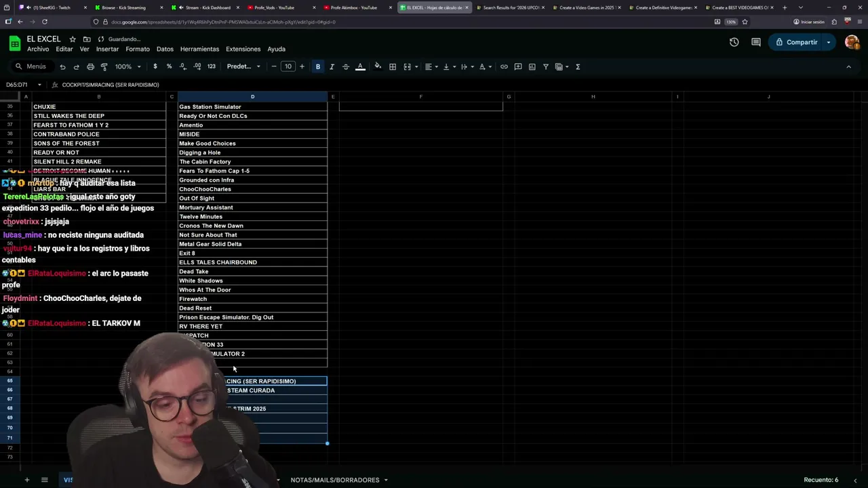Activate the paint format tool
Image resolution: width=868 pixels, height=488 pixels.
tap(104, 66)
